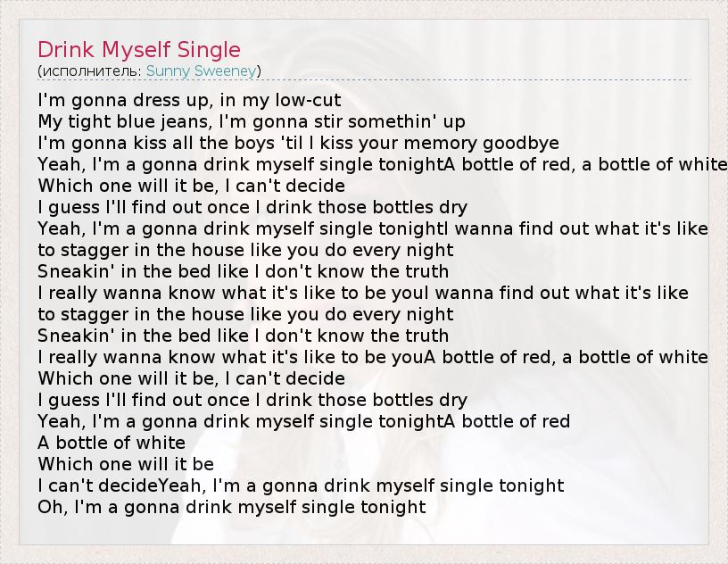Click the second "Sneakin' in the bed" line
Viewport: 728px width, 564px height.
point(244,336)
